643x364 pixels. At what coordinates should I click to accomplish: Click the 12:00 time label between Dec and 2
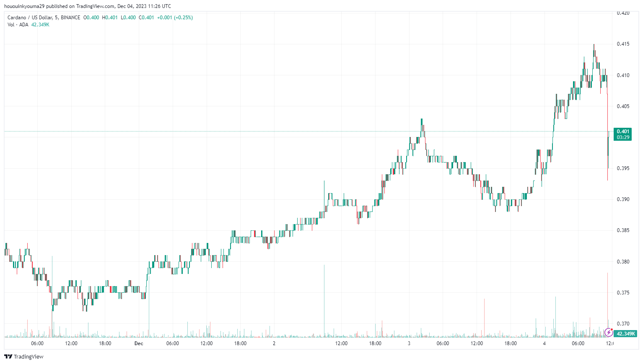206,343
